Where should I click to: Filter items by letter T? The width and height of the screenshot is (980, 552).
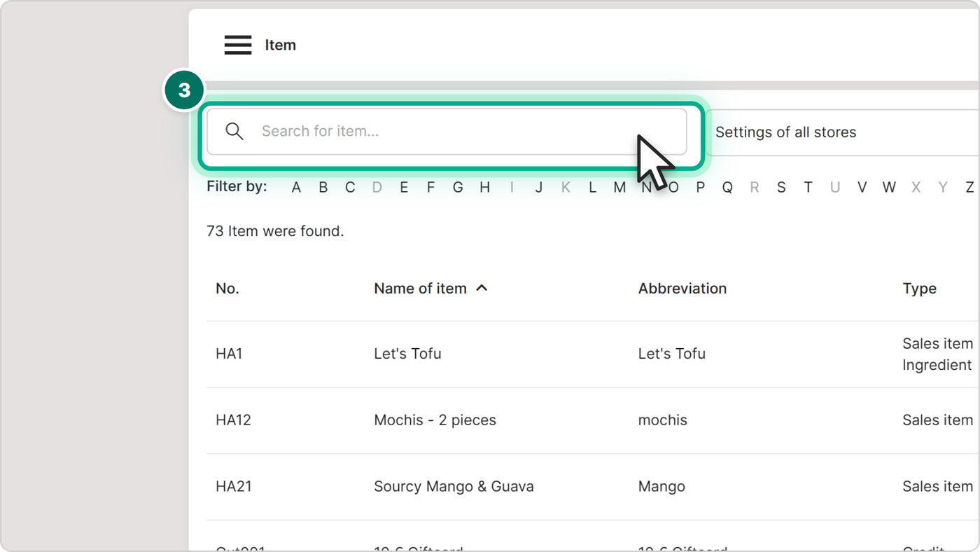click(x=808, y=187)
